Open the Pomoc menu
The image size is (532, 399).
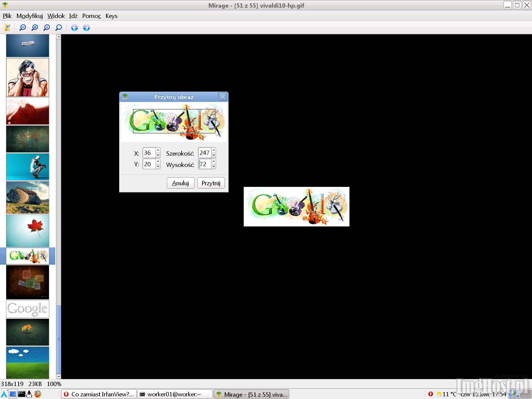click(x=91, y=16)
